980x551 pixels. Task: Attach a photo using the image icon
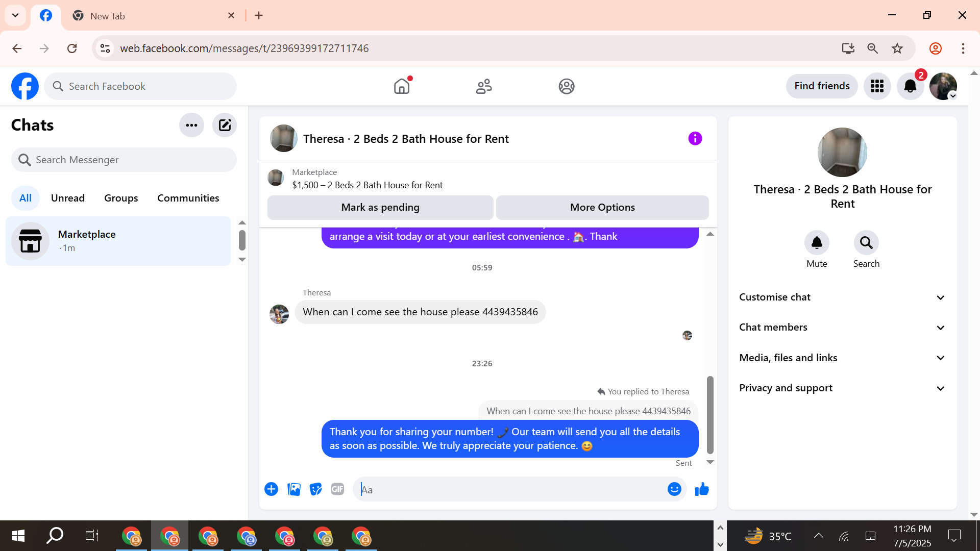(x=294, y=489)
